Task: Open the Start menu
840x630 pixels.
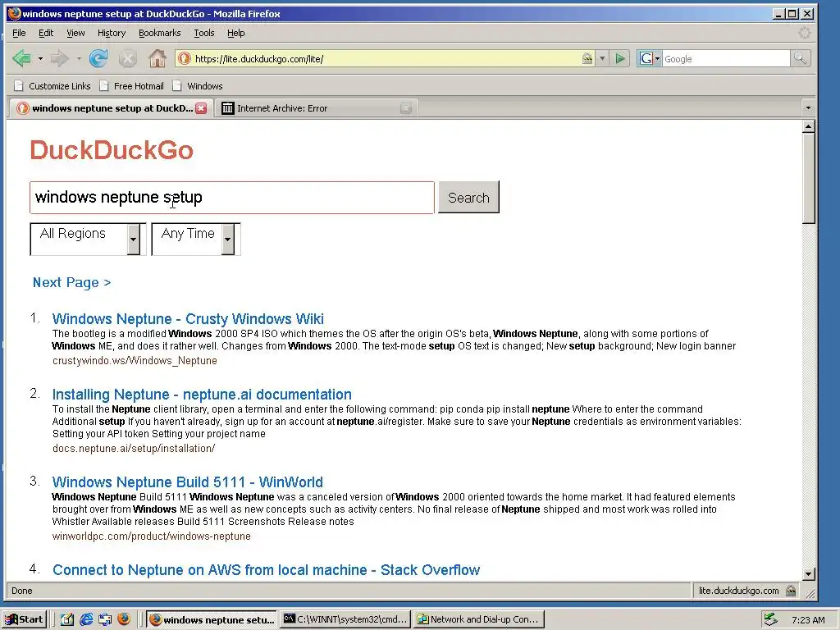Action: pyautogui.click(x=24, y=620)
